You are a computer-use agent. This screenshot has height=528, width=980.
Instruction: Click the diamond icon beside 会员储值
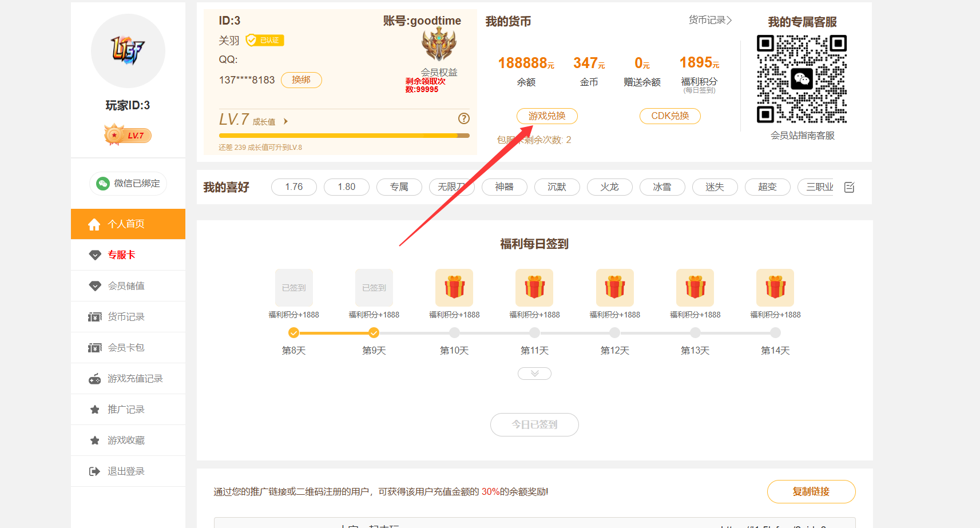tap(95, 286)
